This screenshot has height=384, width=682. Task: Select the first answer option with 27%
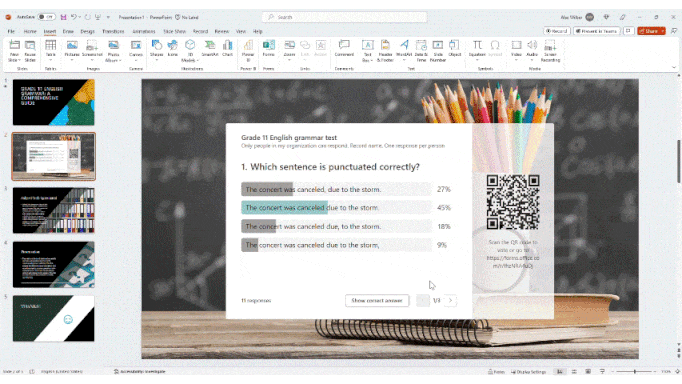click(337, 189)
